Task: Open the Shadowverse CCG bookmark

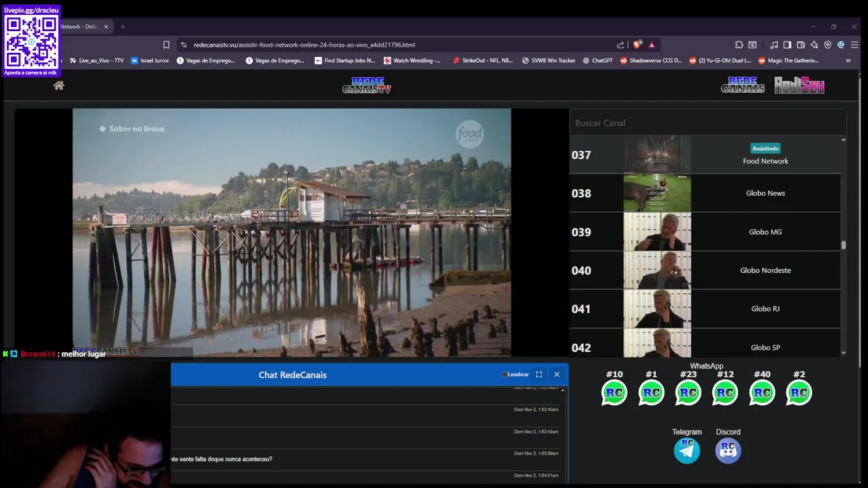Action: click(651, 60)
